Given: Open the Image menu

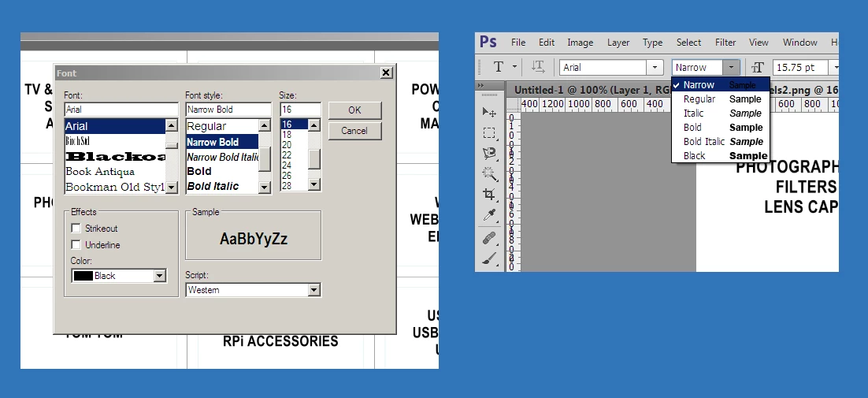Looking at the screenshot, I should (581, 42).
